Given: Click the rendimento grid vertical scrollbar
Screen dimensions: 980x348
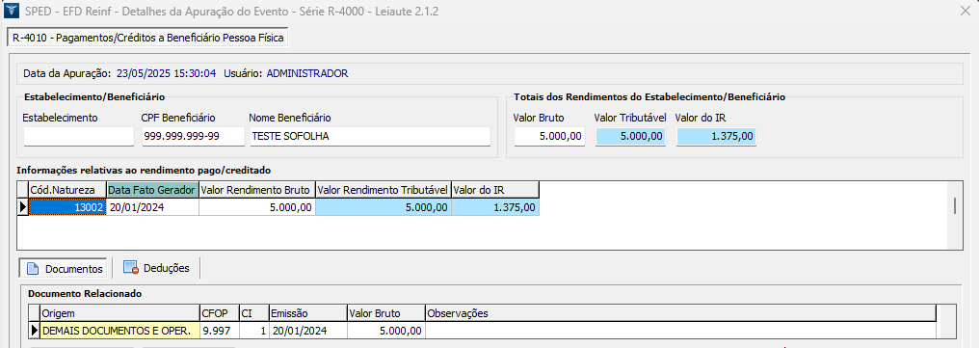Looking at the screenshot, I should (954, 216).
